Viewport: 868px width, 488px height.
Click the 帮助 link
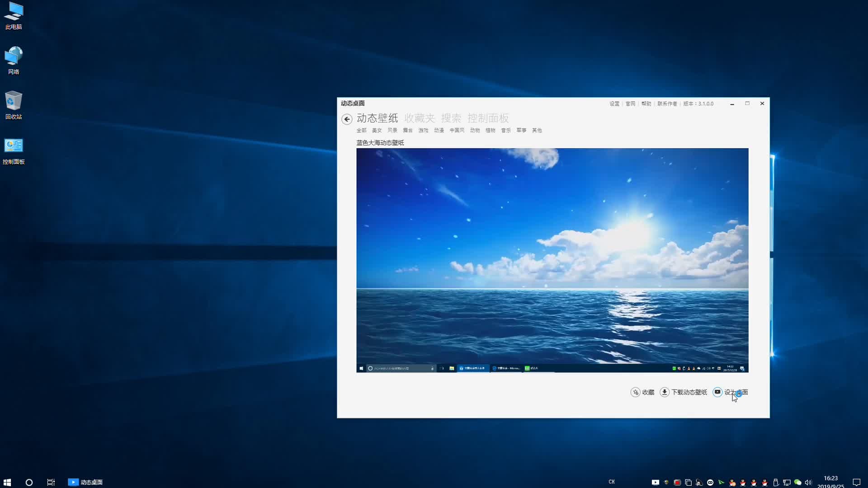[646, 104]
